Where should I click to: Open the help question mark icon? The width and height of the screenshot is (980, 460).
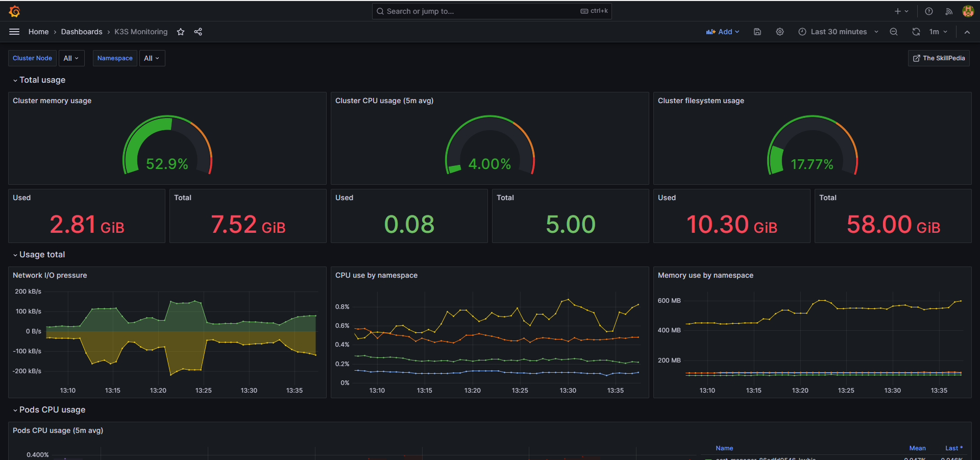click(929, 11)
